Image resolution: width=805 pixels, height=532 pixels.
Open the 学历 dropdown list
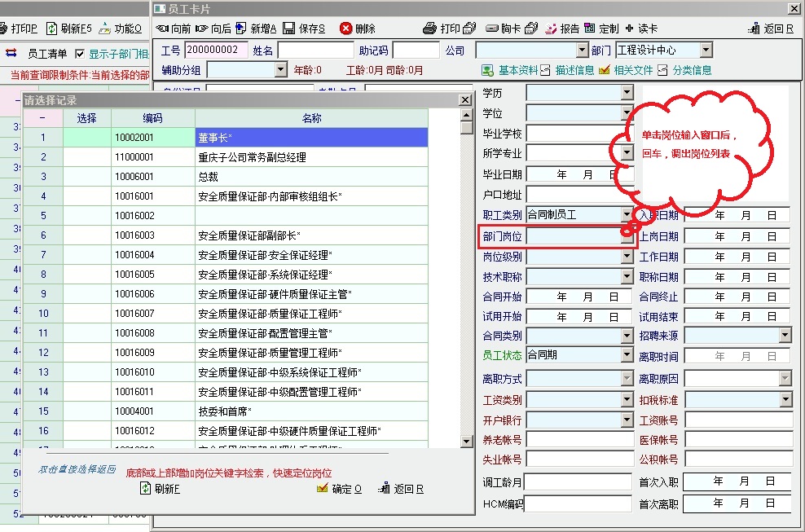(x=627, y=93)
